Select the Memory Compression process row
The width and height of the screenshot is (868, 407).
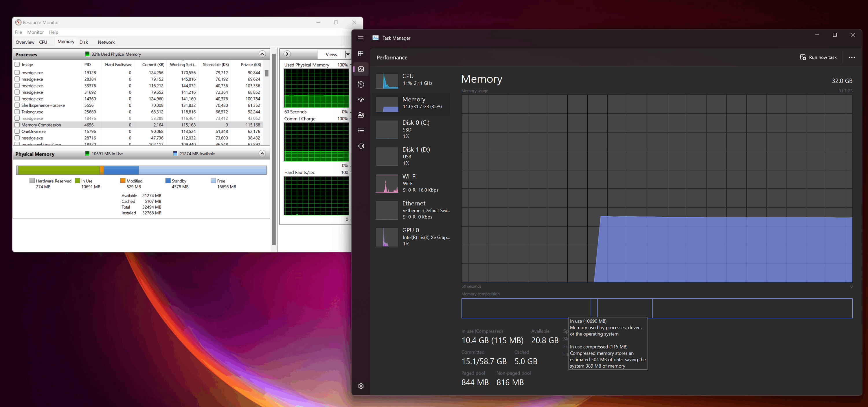click(x=138, y=125)
